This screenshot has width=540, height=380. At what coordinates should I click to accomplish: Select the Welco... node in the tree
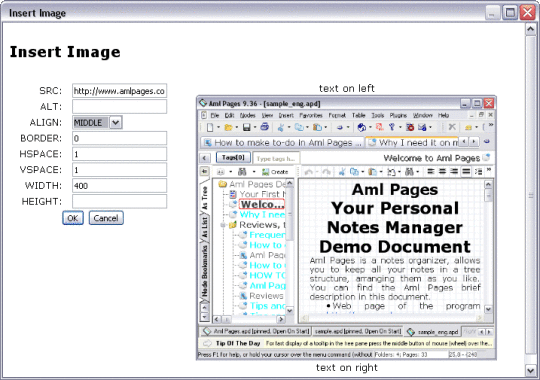[262, 204]
